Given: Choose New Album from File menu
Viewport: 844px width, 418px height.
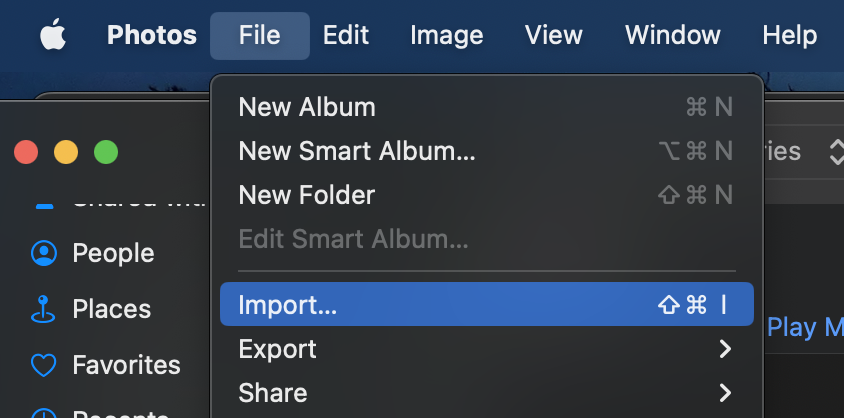Looking at the screenshot, I should tap(307, 107).
